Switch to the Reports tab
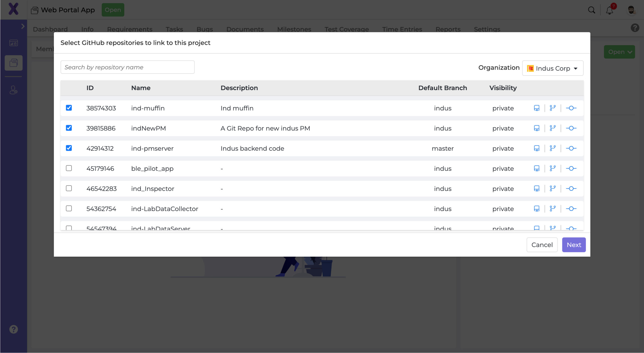This screenshot has height=353, width=644. pyautogui.click(x=448, y=29)
